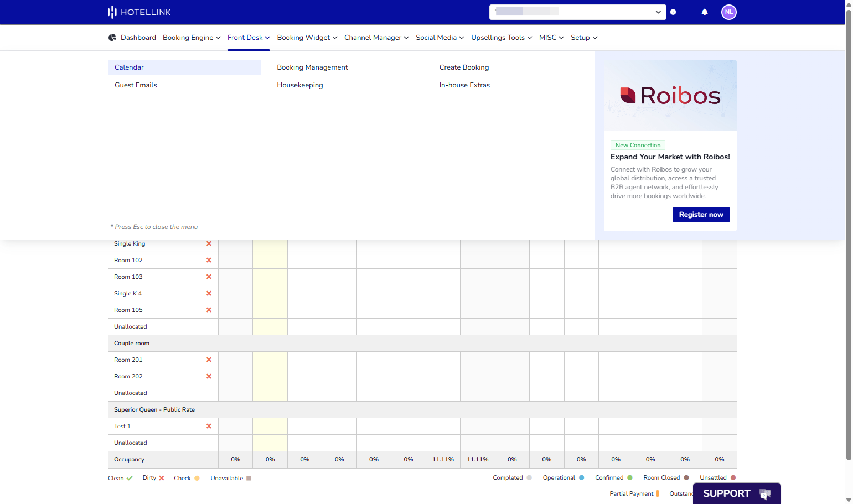Expand the Setup menu
Image resolution: width=853 pixels, height=504 pixels.
[x=584, y=38]
